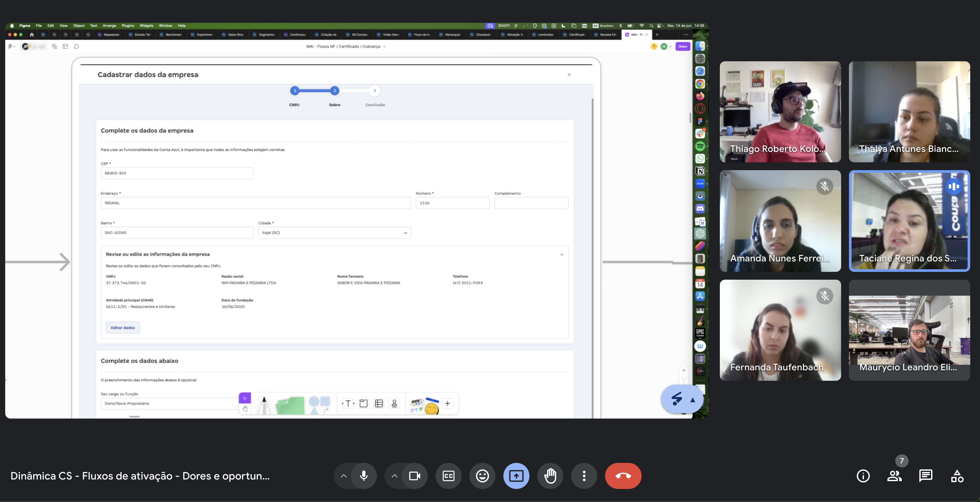Viewport: 980px width, 502px height.
Task: Open the activities panel icon
Action: tap(957, 476)
